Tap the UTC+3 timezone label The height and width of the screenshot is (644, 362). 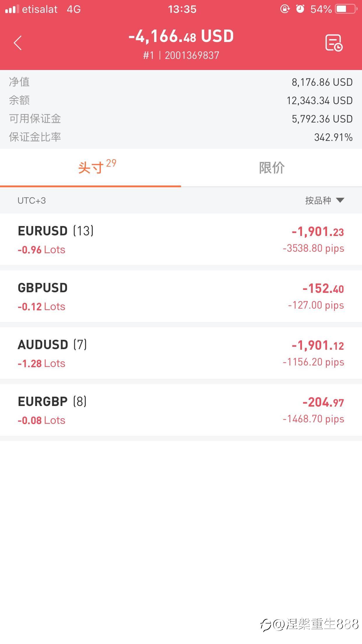(31, 201)
